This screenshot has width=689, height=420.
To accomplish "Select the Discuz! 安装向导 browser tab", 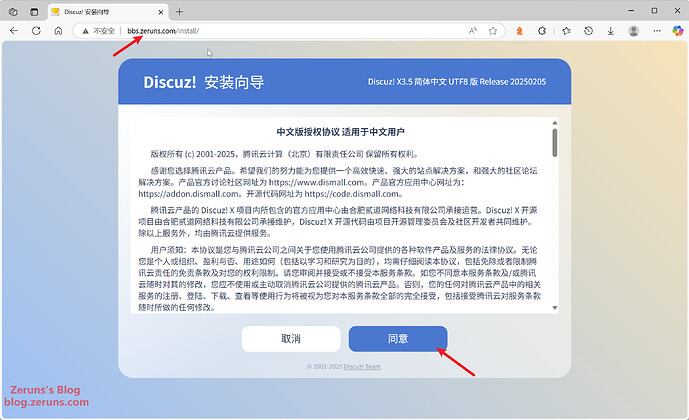I will pos(108,12).
